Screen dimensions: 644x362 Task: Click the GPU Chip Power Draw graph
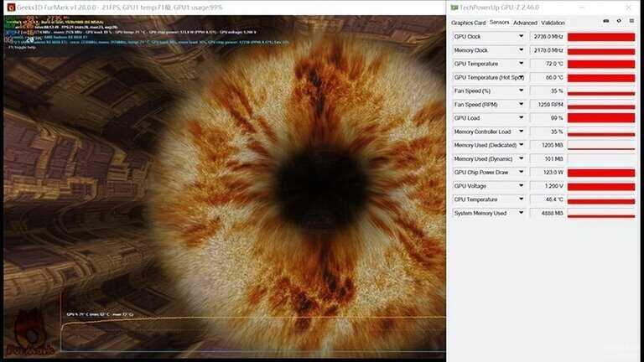pos(601,173)
